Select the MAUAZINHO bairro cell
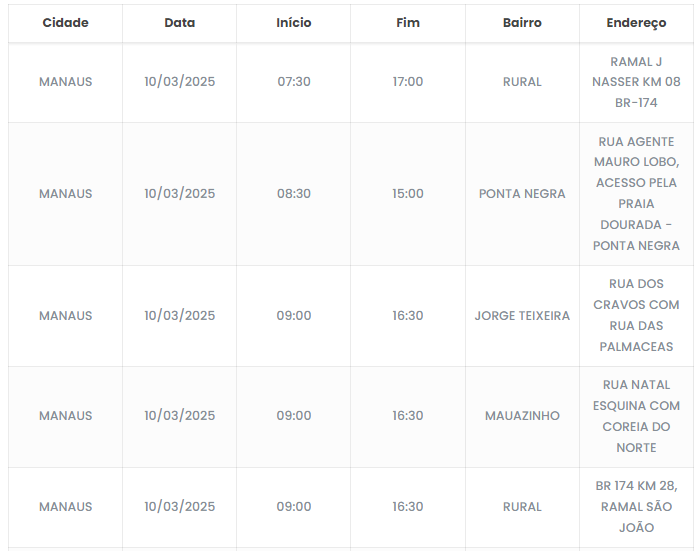The width and height of the screenshot is (696, 551). click(522, 416)
